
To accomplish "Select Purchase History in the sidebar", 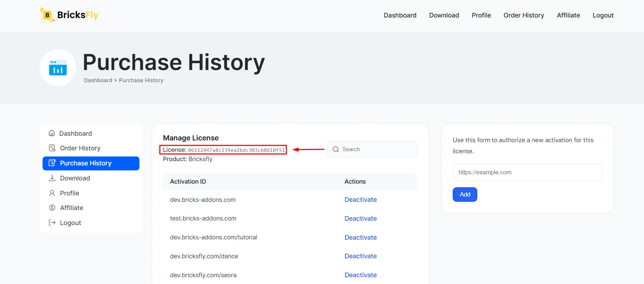I will click(91, 163).
